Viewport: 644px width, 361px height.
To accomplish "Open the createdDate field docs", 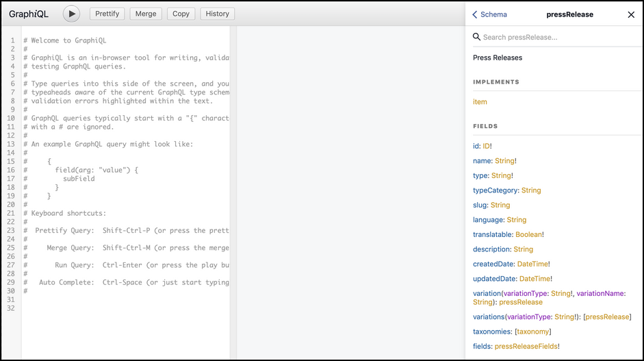I will click(493, 264).
